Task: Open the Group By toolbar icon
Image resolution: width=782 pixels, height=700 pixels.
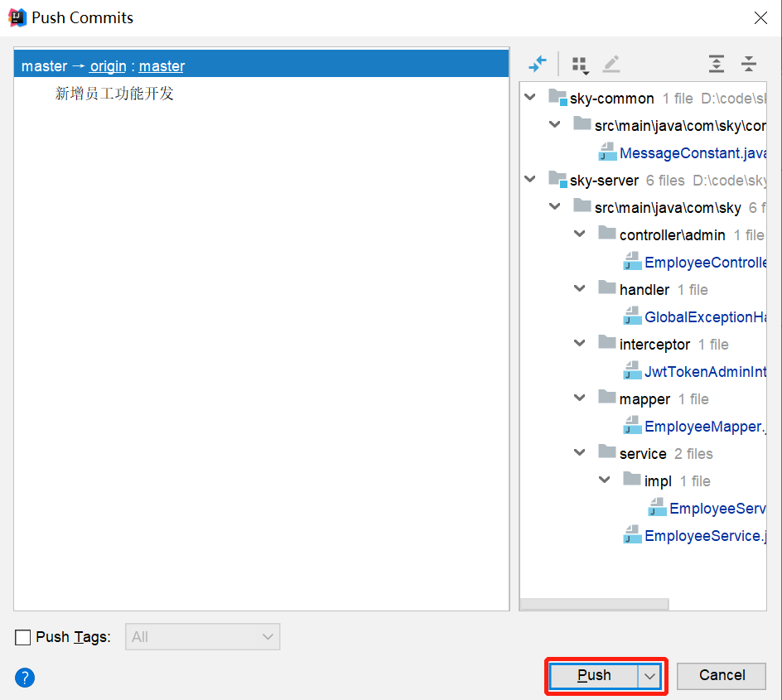Action: [x=580, y=65]
